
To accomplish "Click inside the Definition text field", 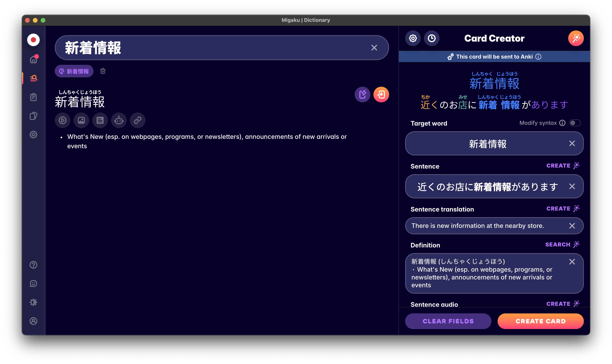I will click(494, 273).
